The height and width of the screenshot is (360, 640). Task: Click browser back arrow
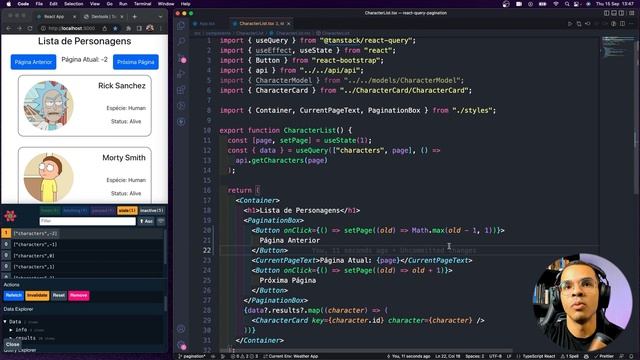point(9,28)
